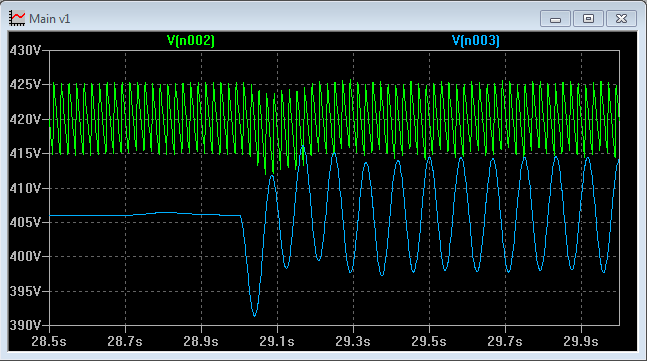647x361 pixels.
Task: Click the 420V vertical axis label
Action: (x=25, y=120)
